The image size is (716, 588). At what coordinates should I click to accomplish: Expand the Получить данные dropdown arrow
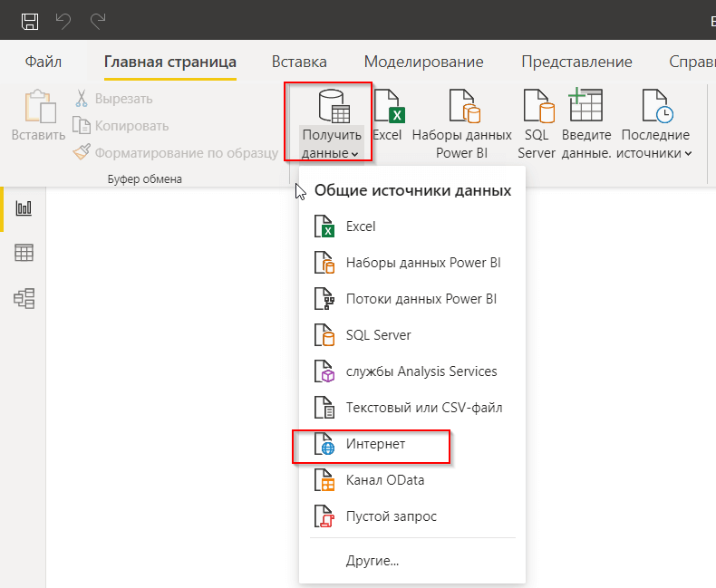coord(354,154)
